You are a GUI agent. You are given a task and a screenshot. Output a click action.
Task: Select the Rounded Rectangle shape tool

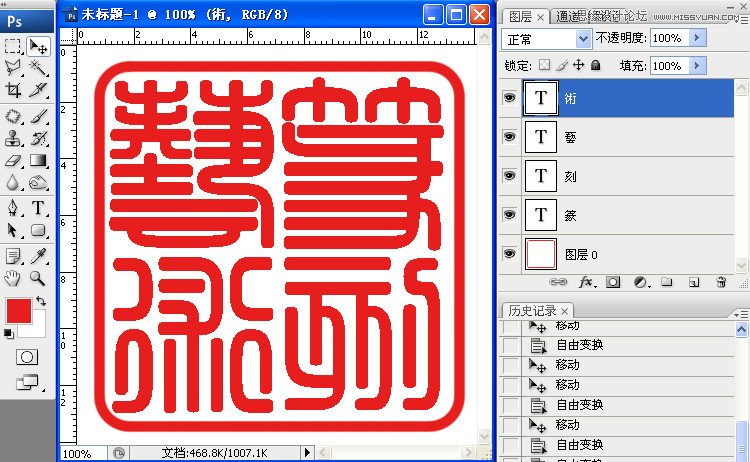[x=38, y=231]
